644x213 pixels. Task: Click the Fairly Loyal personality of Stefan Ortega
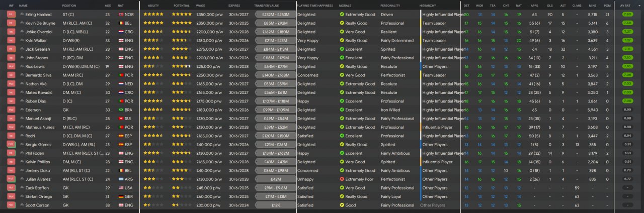coord(391,196)
